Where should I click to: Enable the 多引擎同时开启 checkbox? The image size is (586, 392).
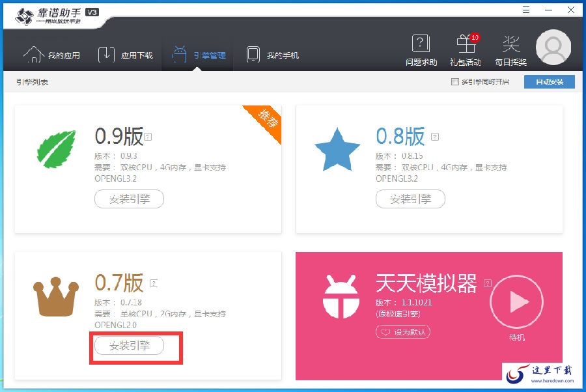tap(455, 82)
